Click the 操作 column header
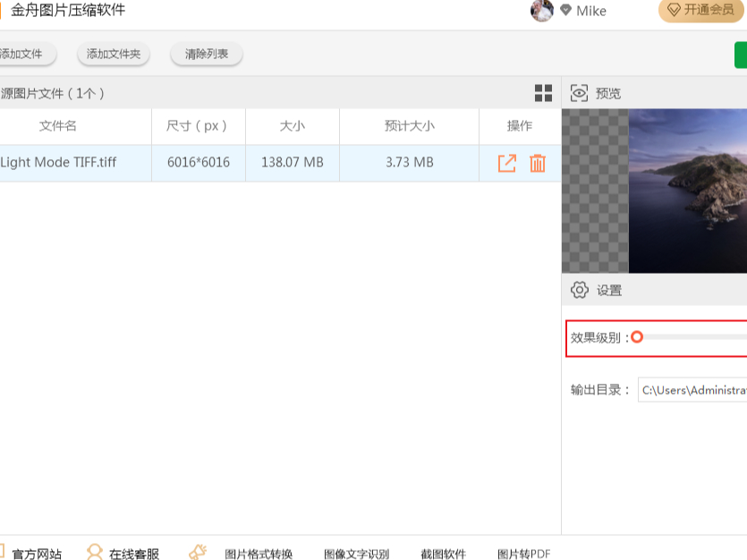This screenshot has height=560, width=747. [520, 126]
